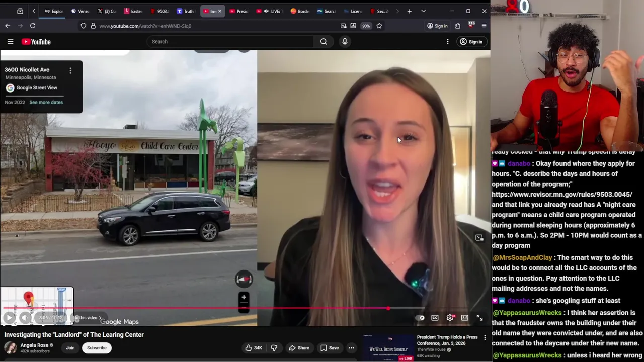Mute the video with the speaker icon
The image size is (644, 362).
click(25, 318)
